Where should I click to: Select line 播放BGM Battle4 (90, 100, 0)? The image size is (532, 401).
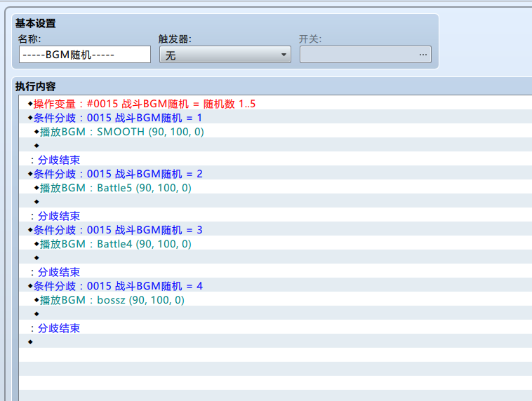click(x=276, y=244)
